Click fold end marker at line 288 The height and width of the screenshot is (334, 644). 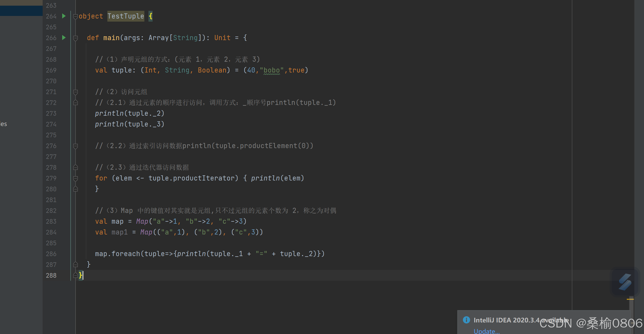click(76, 275)
